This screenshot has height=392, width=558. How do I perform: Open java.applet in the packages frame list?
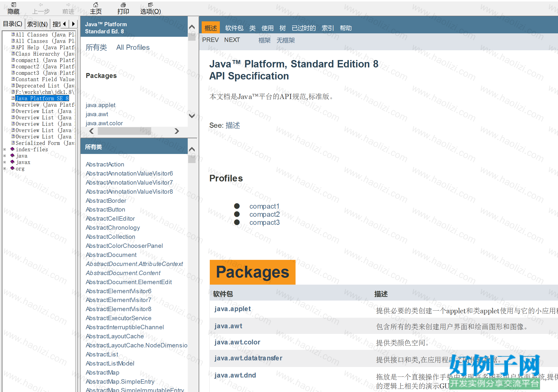click(x=100, y=105)
